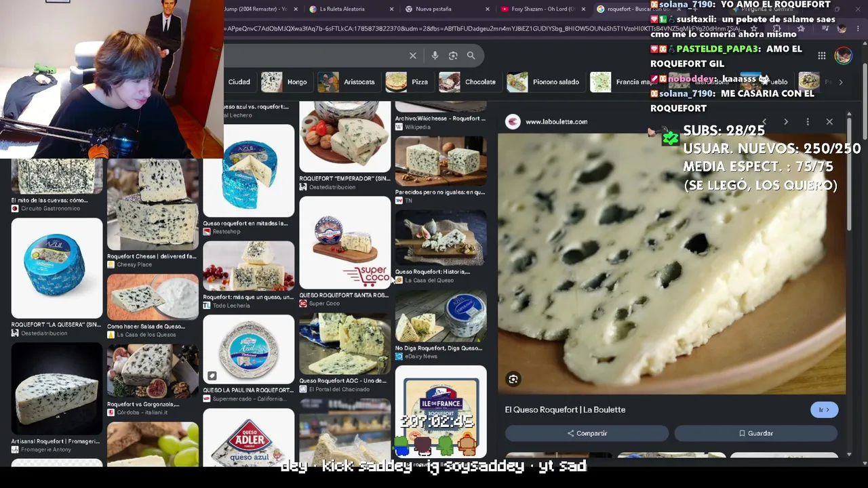Close the Nueva pestaña tab
This screenshot has width=868, height=488.
coord(488,9)
